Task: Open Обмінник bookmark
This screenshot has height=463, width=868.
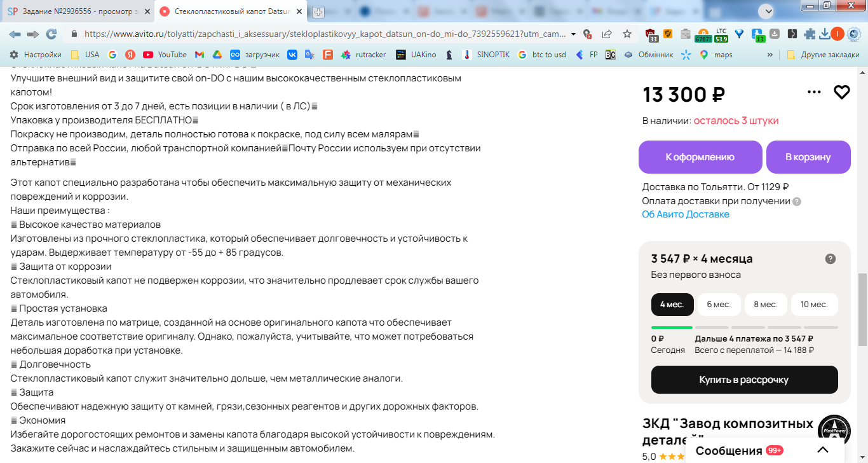Action: click(x=648, y=55)
